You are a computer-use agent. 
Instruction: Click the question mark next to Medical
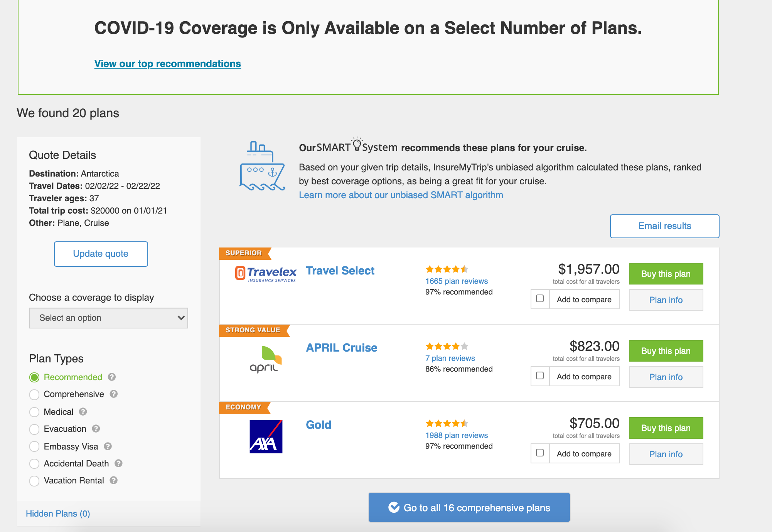pos(83,412)
